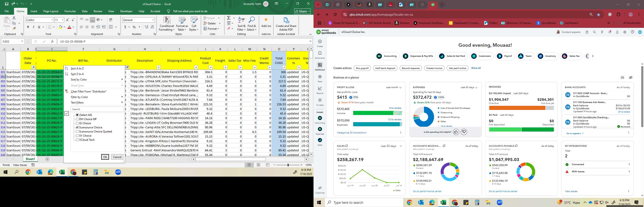Open Show all create actions link
The height and width of the screenshot is (207, 644).
[476, 68]
